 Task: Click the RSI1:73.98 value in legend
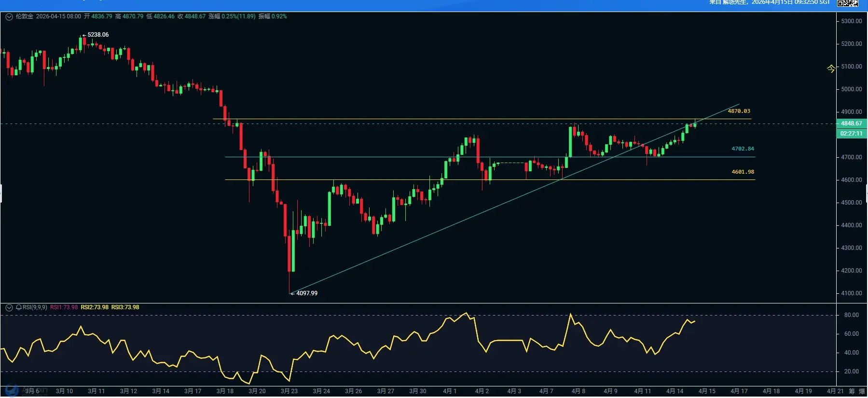point(64,307)
